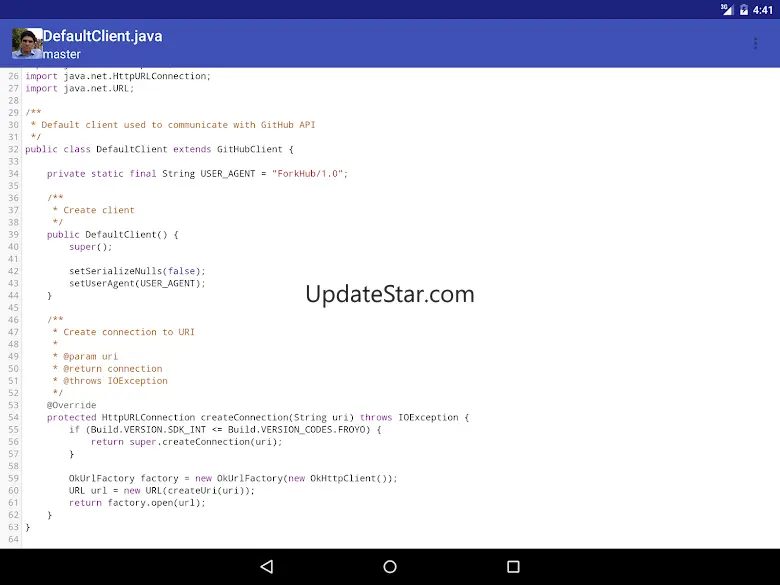Click the return super.createConnection(uri) line

(x=187, y=442)
